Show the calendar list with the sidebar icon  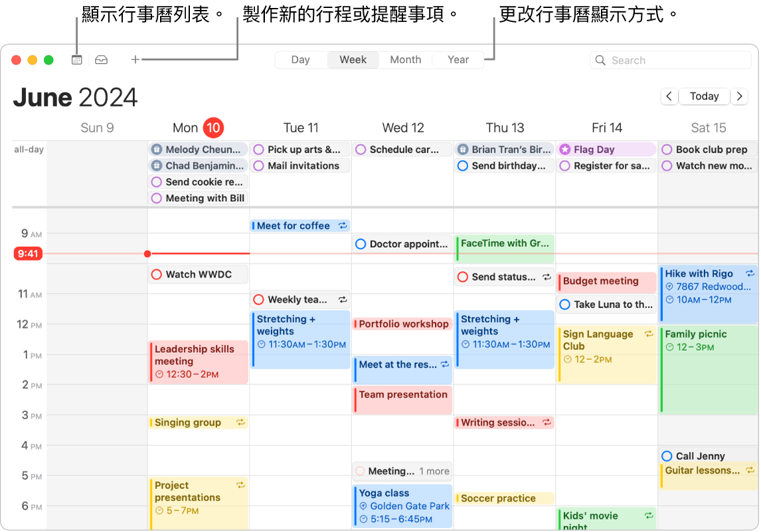click(76, 59)
